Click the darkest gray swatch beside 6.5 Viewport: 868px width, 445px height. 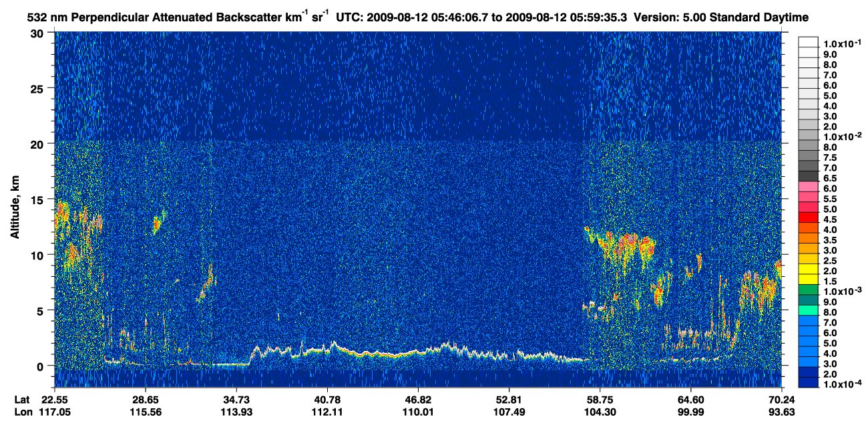[x=808, y=176]
